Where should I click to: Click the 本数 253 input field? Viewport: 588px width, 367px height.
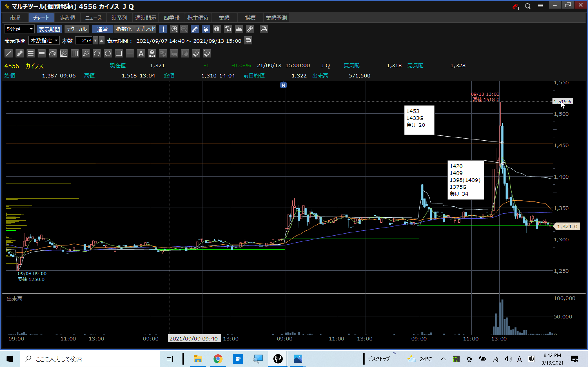[84, 41]
